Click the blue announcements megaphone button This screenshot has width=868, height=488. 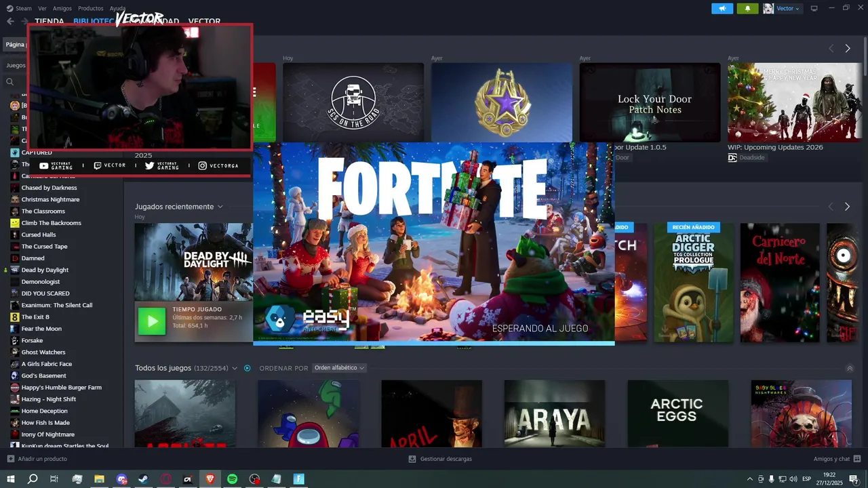pyautogui.click(x=722, y=8)
